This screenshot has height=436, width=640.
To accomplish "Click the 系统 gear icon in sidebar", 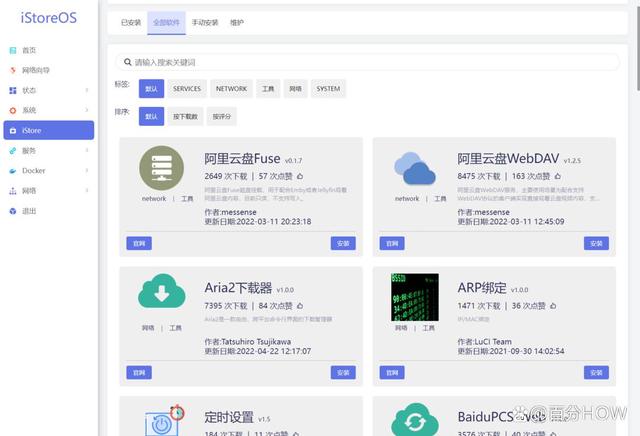I will point(13,110).
